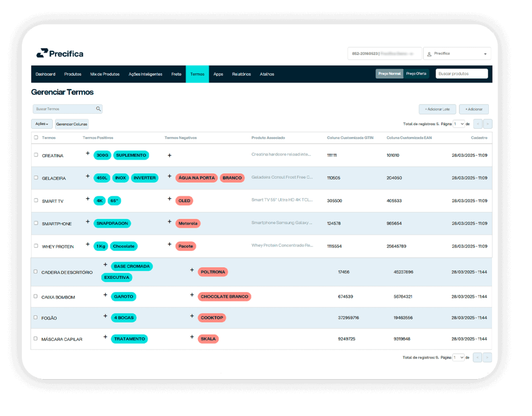Open the top Página number selector

pos(459,124)
